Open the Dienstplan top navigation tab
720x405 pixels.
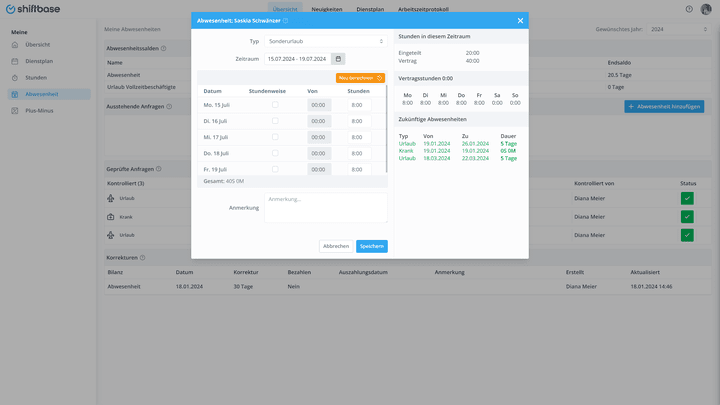pos(370,9)
